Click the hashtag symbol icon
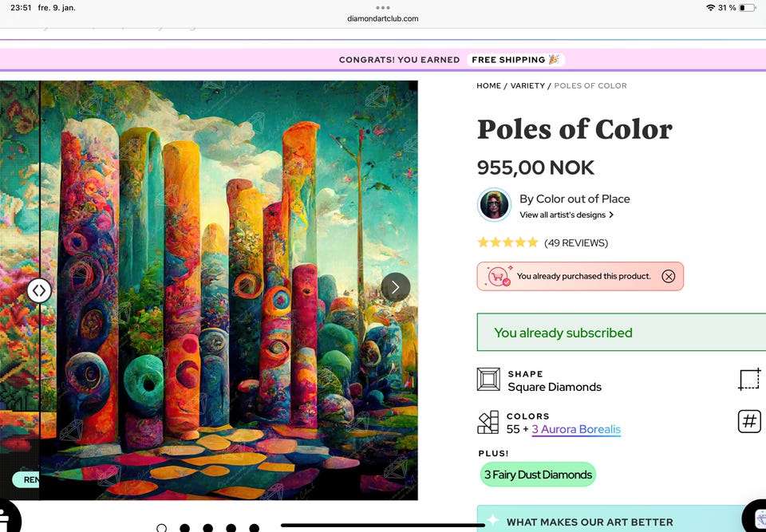766x532 pixels. tap(749, 421)
